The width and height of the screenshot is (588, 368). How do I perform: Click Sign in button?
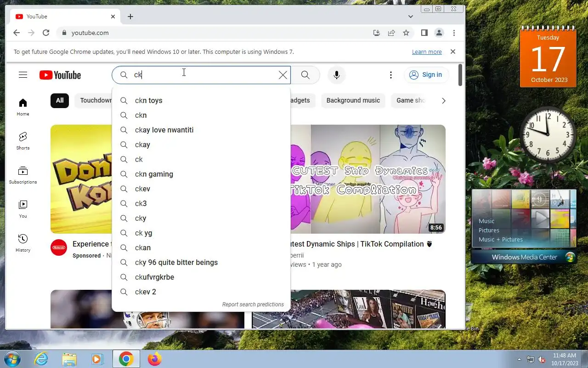[426, 75]
